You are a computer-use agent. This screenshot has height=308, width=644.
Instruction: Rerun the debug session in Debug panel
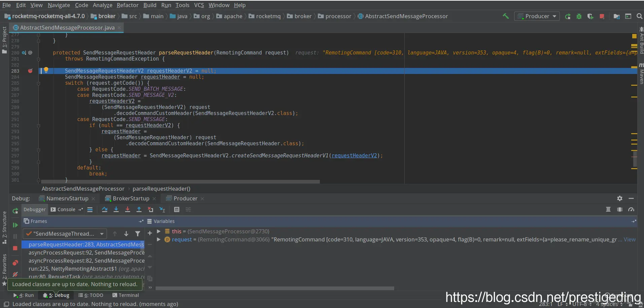pos(15,211)
